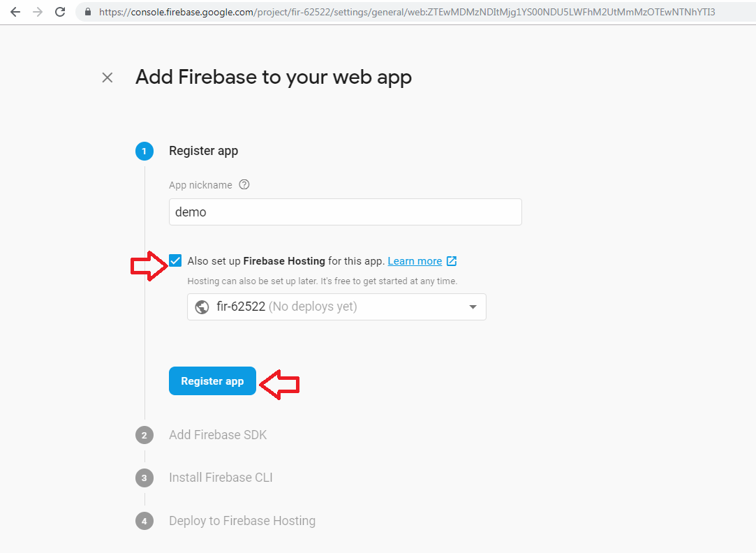Close the Add Firebase dialog with X
The width and height of the screenshot is (756, 553).
tap(108, 78)
